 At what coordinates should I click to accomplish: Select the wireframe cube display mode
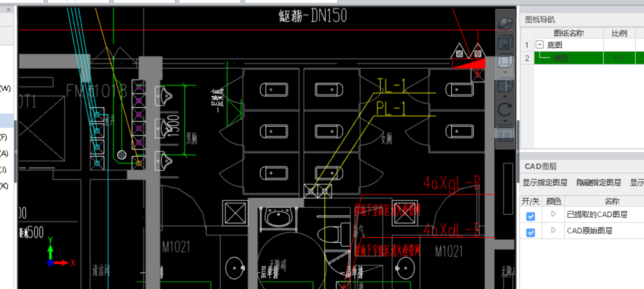point(505,61)
